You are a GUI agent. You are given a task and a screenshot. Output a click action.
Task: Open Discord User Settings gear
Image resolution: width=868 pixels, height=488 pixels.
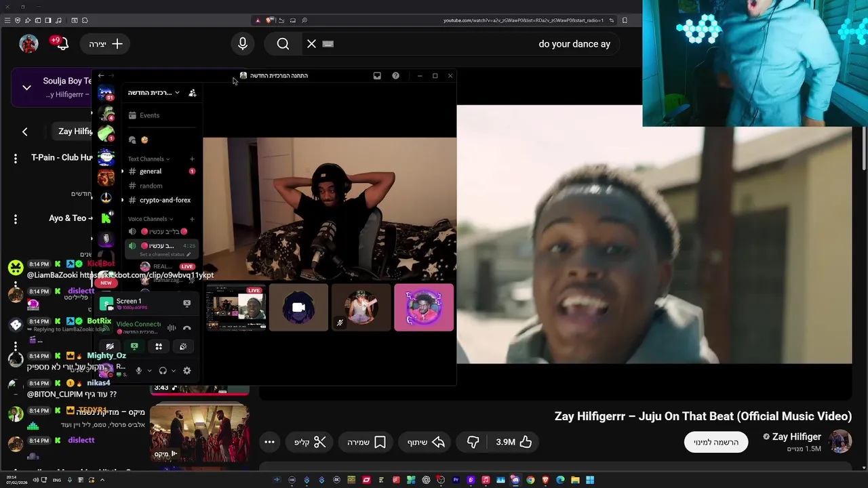pyautogui.click(x=187, y=371)
